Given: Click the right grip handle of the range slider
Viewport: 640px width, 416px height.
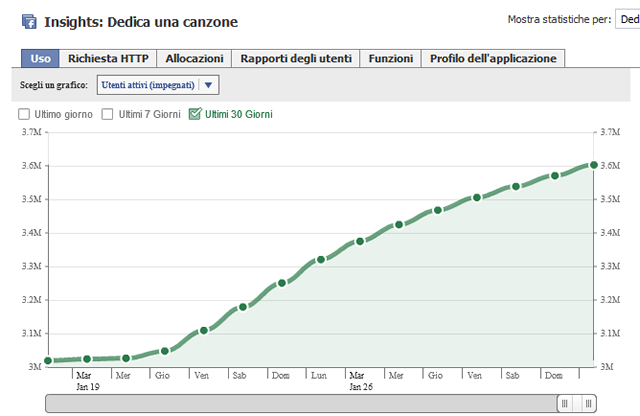Looking at the screenshot, I should (588, 403).
